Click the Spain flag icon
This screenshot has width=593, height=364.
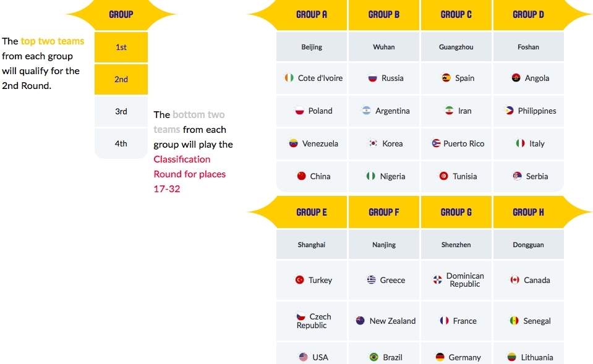click(x=446, y=78)
